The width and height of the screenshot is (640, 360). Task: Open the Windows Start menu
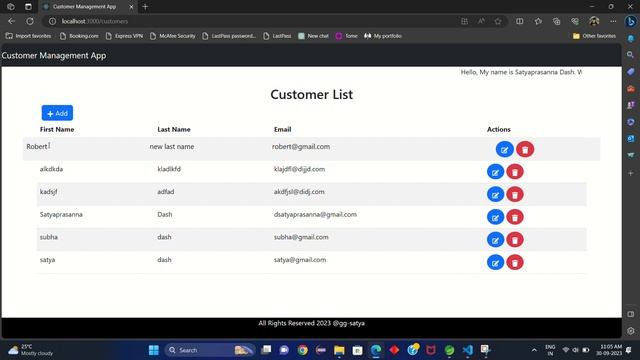153,350
